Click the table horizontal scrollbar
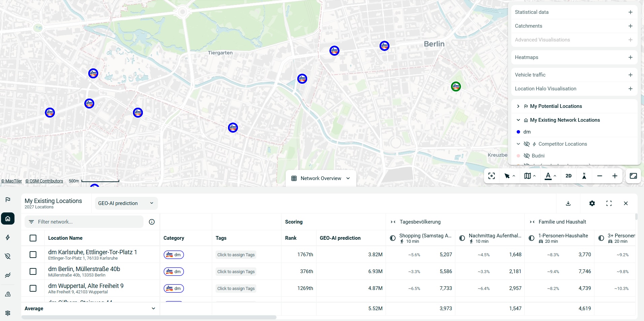Screen dimensions: 644x321 click(149, 317)
